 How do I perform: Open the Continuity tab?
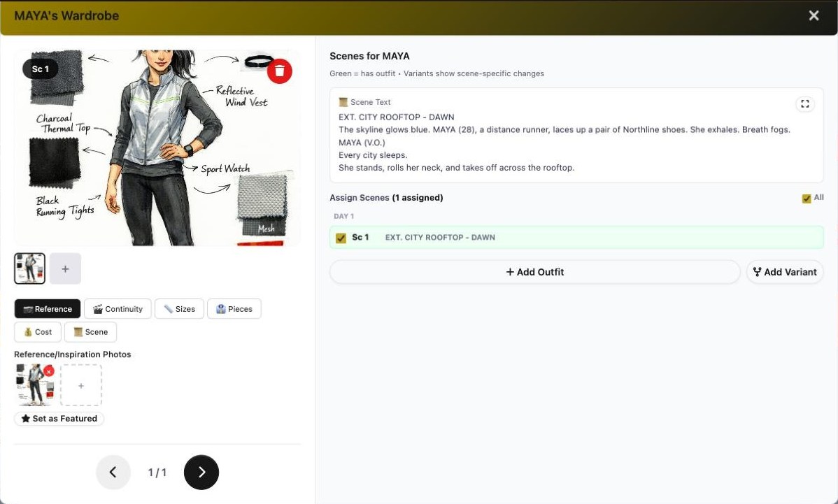[x=118, y=308]
